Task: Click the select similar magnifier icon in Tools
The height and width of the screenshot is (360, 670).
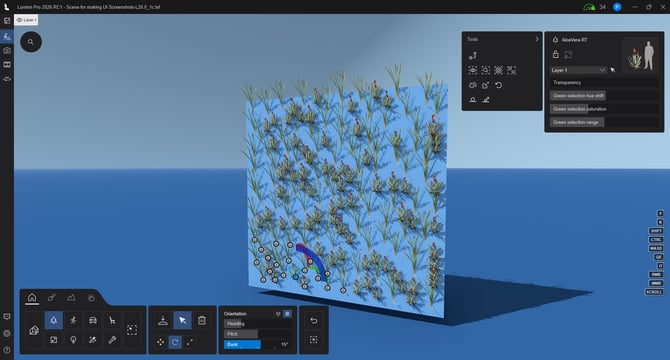Action: pos(486,70)
